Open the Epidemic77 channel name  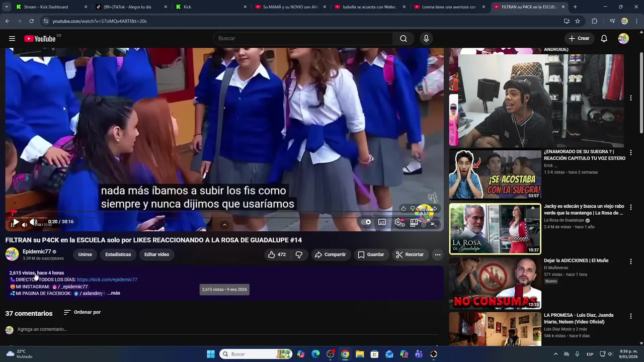click(x=37, y=251)
